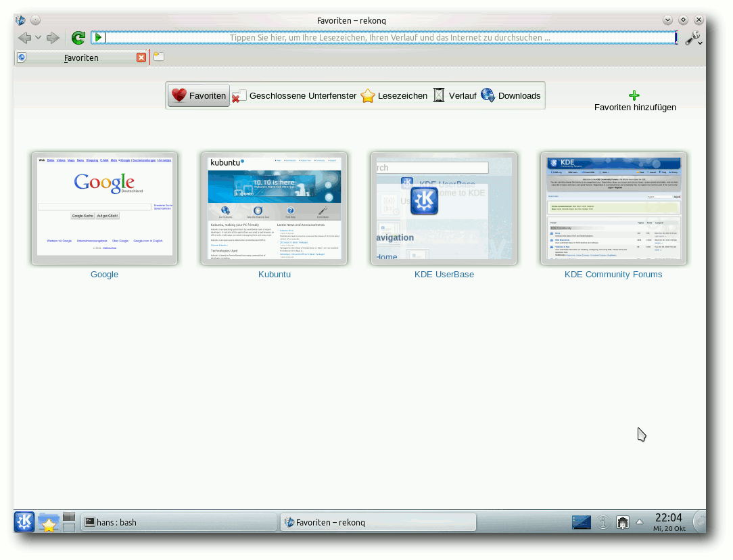Open the device notifier tray icon
Image resolution: width=733 pixels, height=560 pixels.
point(623,522)
